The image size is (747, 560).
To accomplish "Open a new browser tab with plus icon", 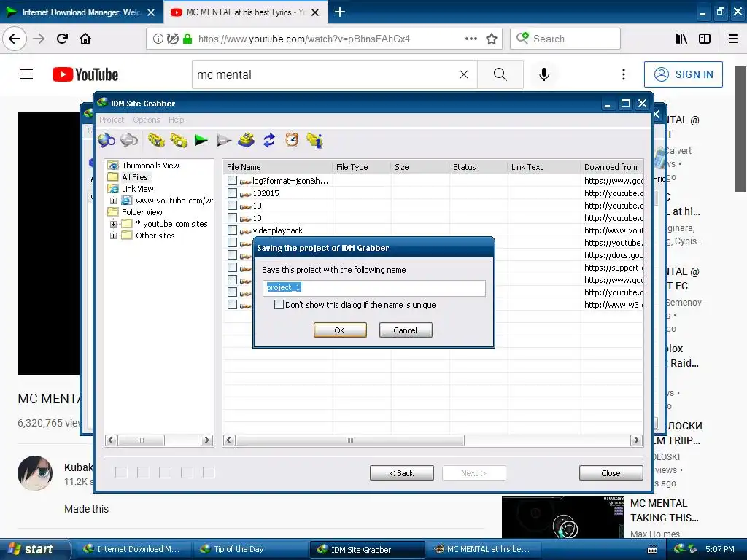I will pos(340,12).
